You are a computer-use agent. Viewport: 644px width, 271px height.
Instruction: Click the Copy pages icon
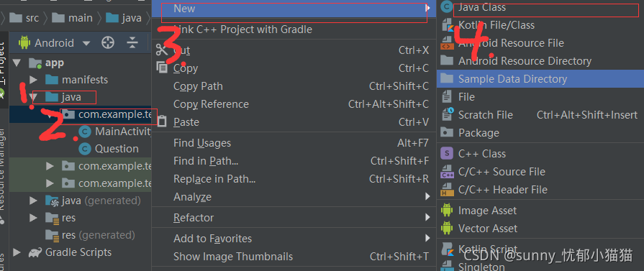[x=162, y=68]
